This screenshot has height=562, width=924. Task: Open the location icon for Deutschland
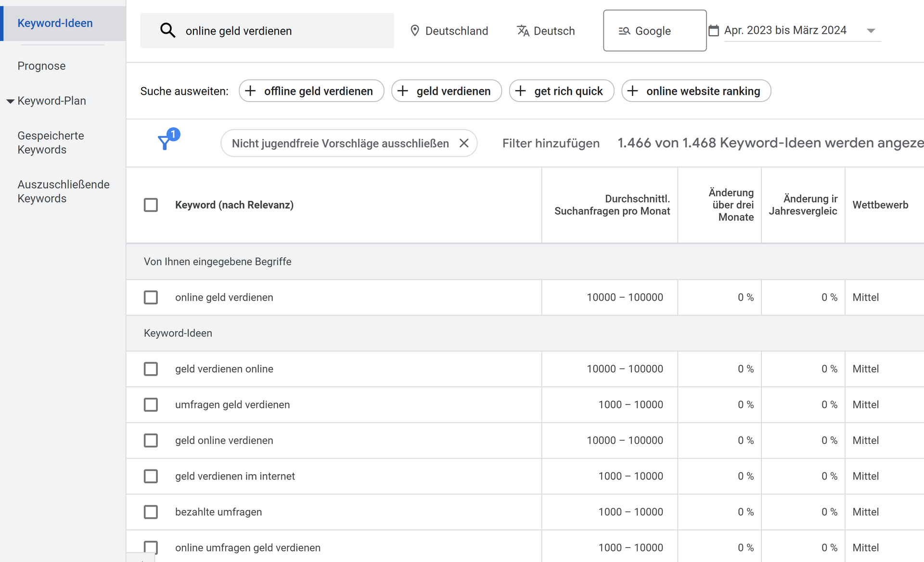(x=415, y=30)
